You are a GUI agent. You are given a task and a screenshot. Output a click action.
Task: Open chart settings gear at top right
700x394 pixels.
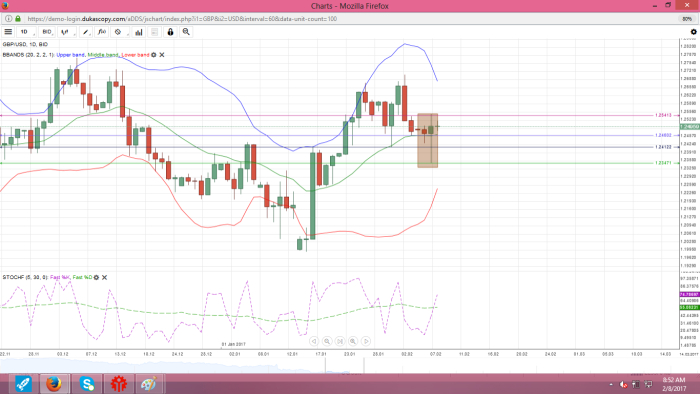pyautogui.click(x=693, y=32)
